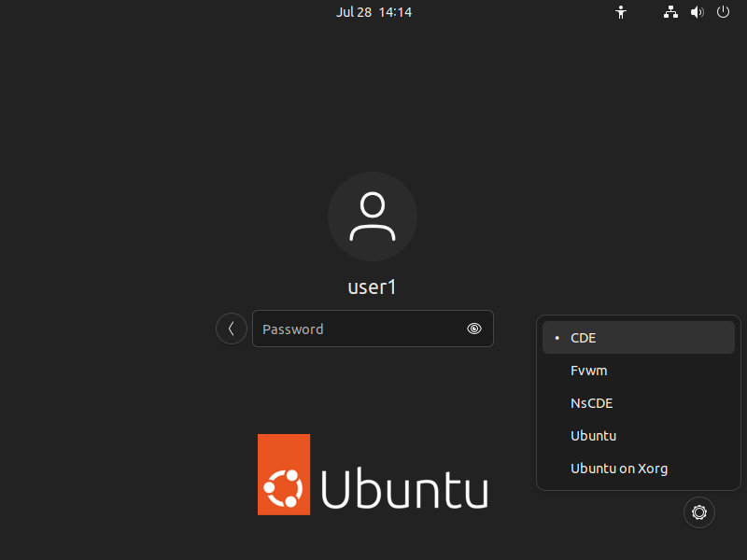Click the wired network status icon
The width and height of the screenshot is (747, 560).
[670, 12]
